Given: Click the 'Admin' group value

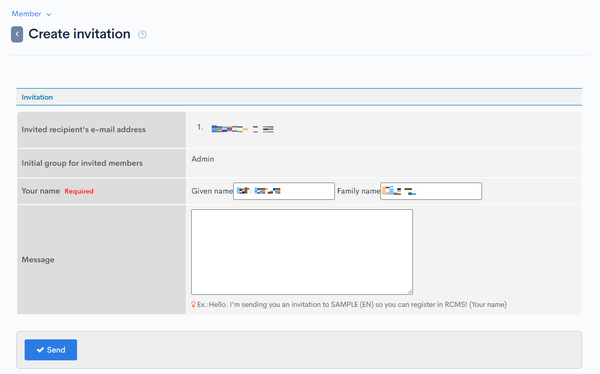Looking at the screenshot, I should 203,159.
